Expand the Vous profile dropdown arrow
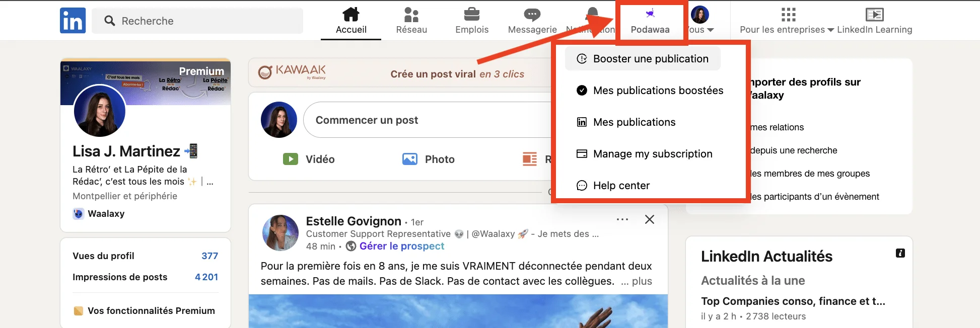This screenshot has width=980, height=328. click(711, 30)
